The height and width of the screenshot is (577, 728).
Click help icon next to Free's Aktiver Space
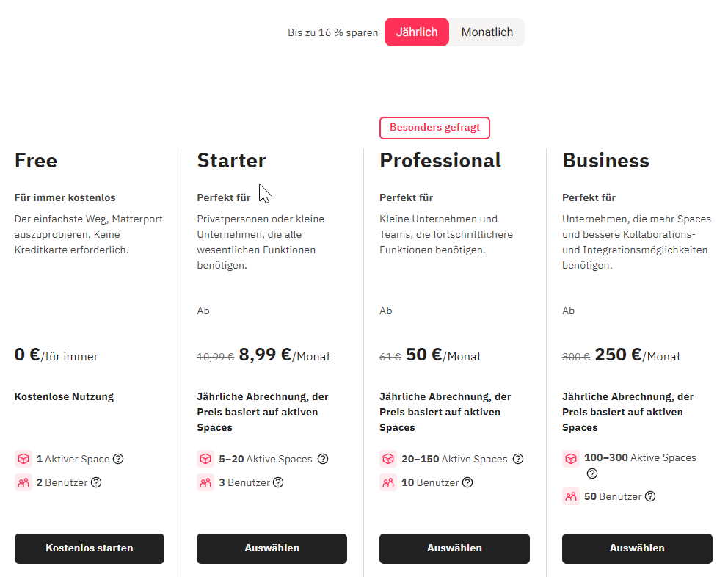tap(118, 459)
